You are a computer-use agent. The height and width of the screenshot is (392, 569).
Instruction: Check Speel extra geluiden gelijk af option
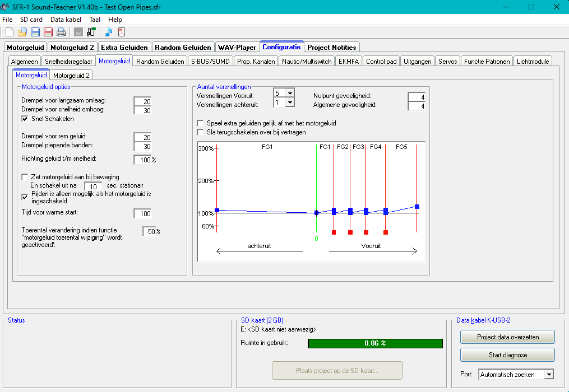point(200,123)
